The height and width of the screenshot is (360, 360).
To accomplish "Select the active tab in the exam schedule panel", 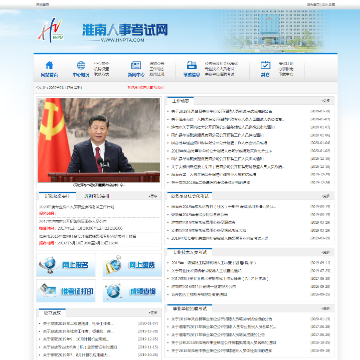I will [57, 196].
